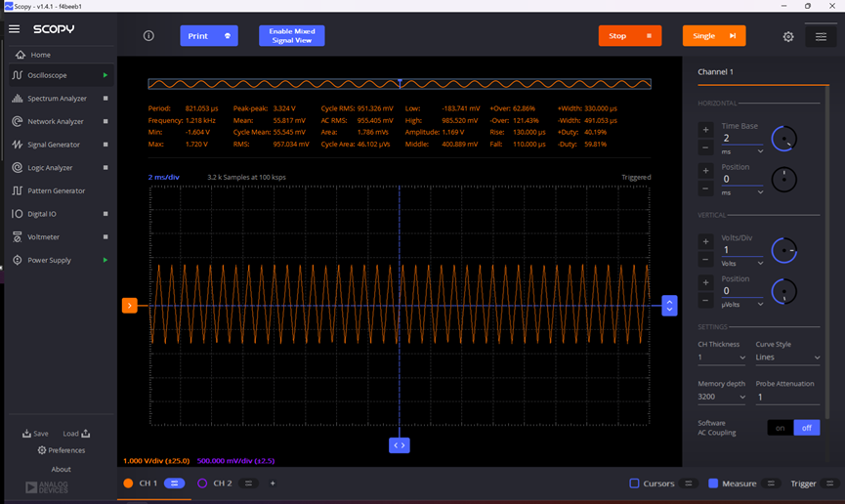The image size is (845, 504).
Task: Click Enable Mixed Signal View button
Action: click(291, 36)
